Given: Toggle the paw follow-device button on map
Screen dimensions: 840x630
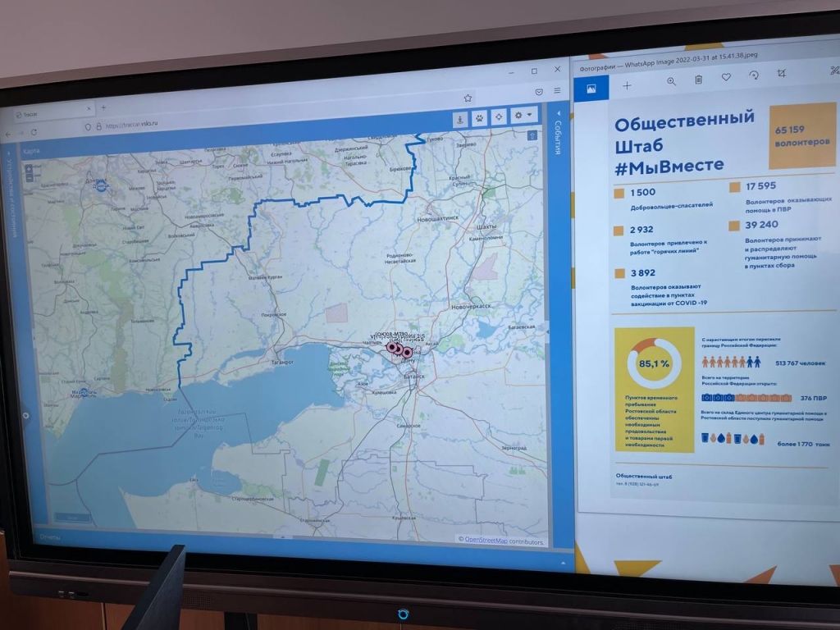Looking at the screenshot, I should tap(479, 117).
